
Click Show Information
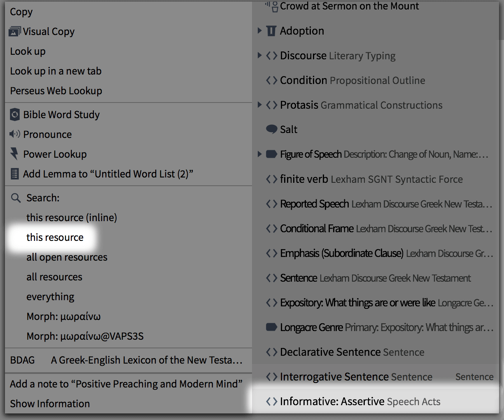pyautogui.click(x=50, y=404)
